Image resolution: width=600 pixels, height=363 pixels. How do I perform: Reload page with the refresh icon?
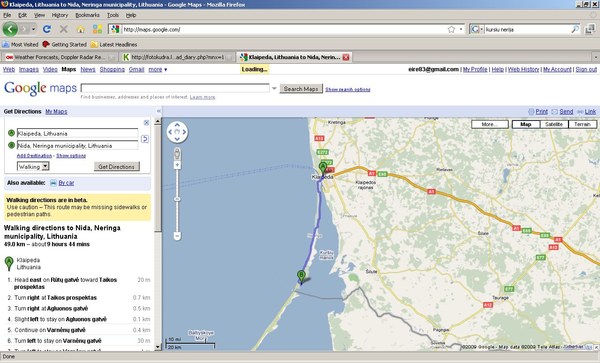coord(47,29)
